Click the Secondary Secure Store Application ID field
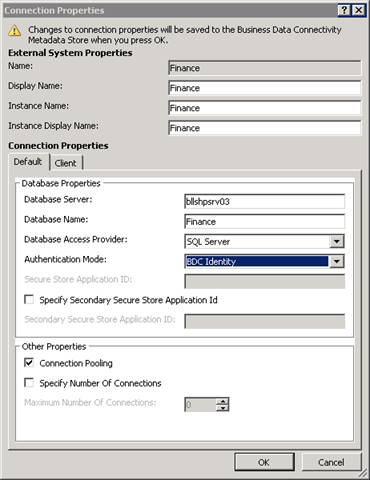Screen dimensions: 370x480 click(x=265, y=321)
